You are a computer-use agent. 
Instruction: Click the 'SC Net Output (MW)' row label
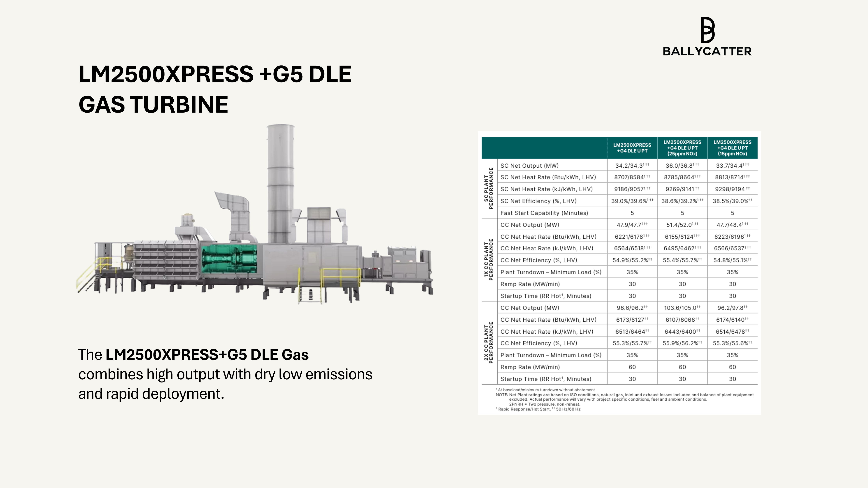(529, 166)
